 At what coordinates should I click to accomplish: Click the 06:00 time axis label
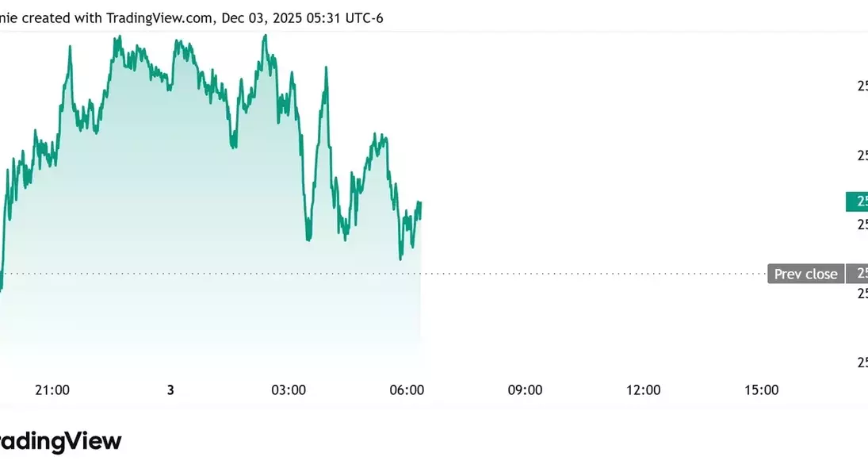(x=407, y=390)
